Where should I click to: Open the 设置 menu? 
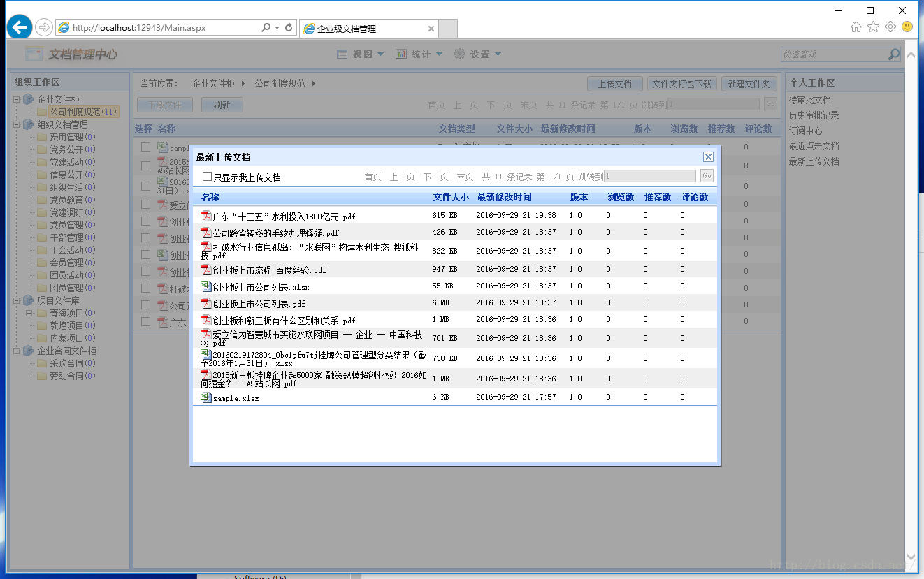pyautogui.click(x=478, y=54)
